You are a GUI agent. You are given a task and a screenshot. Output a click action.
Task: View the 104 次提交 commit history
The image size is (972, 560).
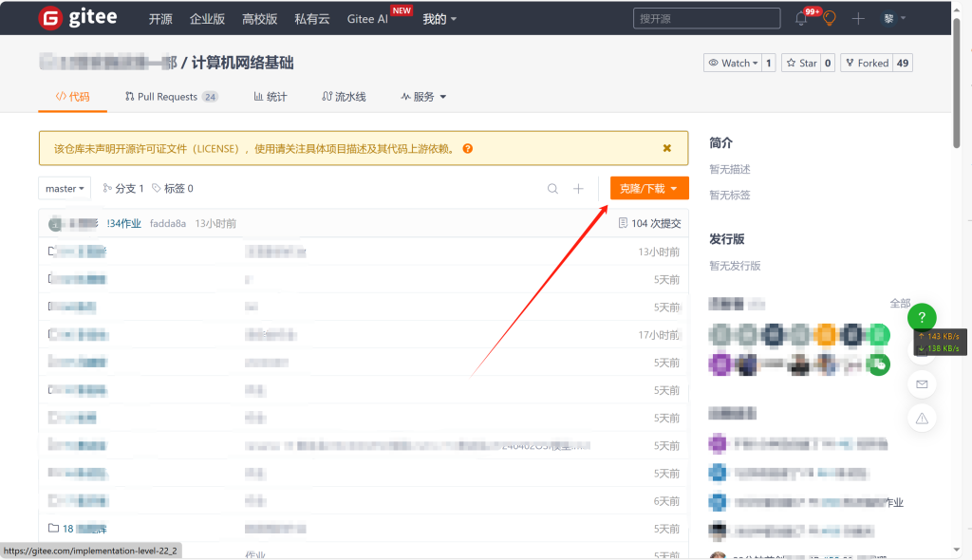pos(649,223)
